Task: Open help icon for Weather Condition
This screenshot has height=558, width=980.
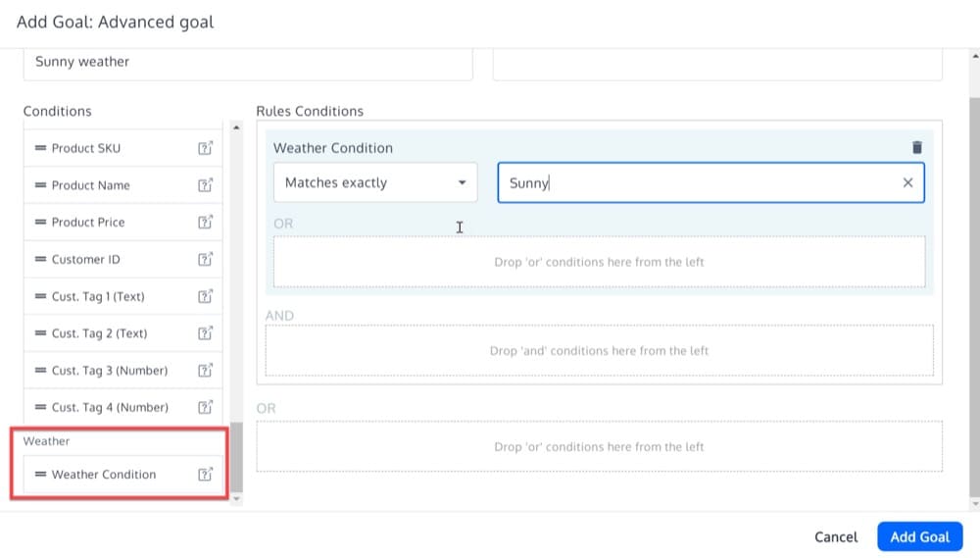Action: [205, 475]
